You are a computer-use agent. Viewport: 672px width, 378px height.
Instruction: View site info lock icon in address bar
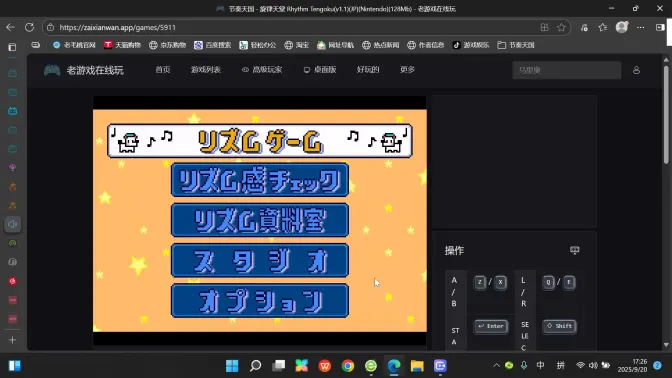tap(51, 27)
